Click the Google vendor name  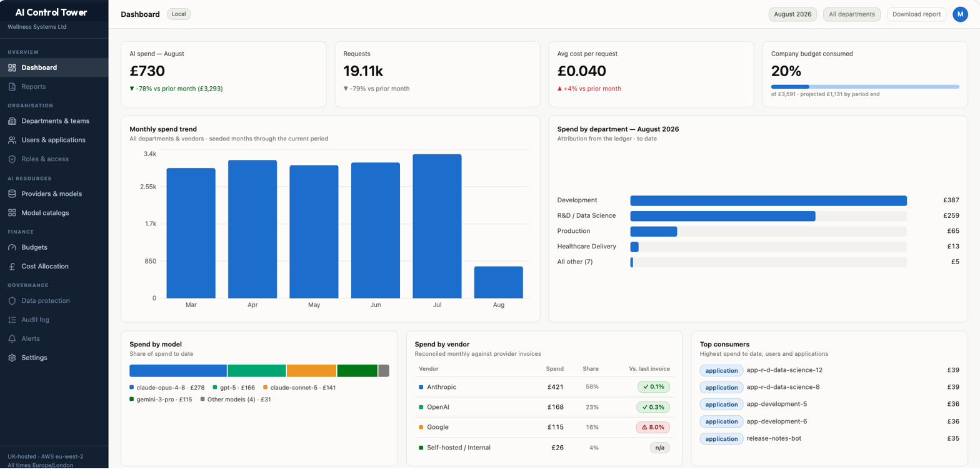point(437,427)
